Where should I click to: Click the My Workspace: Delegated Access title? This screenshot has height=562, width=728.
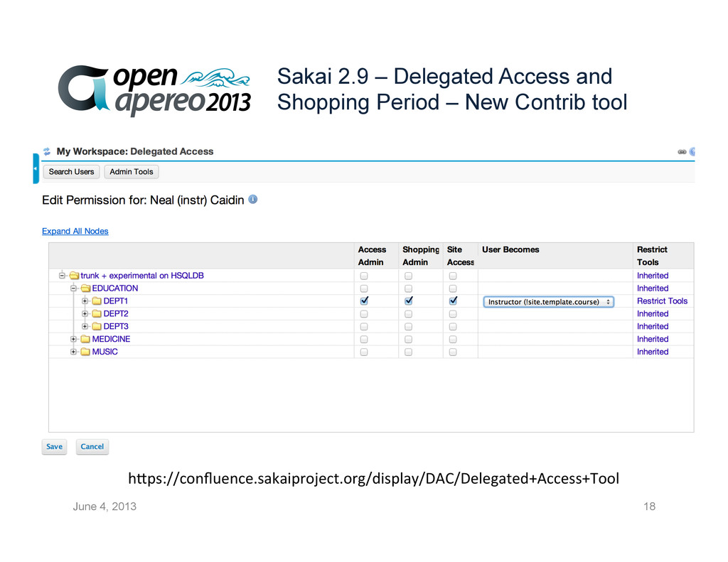click(x=135, y=151)
